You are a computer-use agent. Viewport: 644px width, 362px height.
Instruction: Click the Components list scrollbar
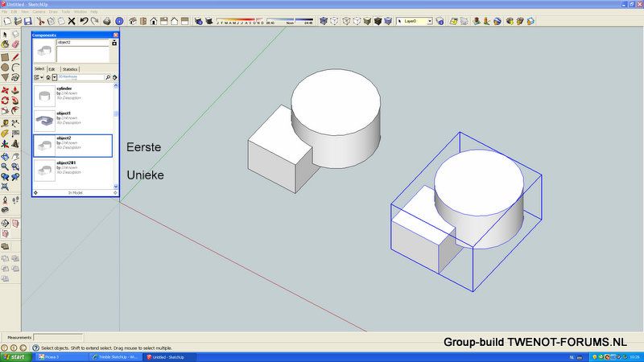coord(115,136)
